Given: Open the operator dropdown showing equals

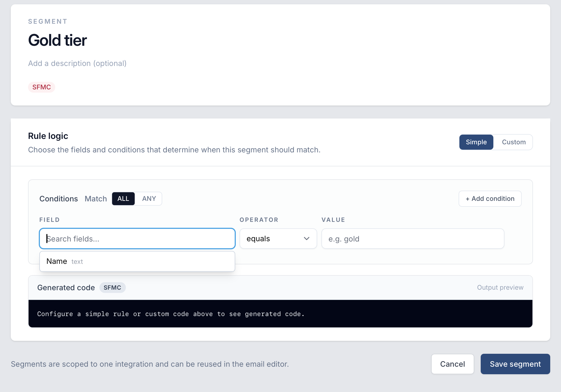Looking at the screenshot, I should [278, 239].
